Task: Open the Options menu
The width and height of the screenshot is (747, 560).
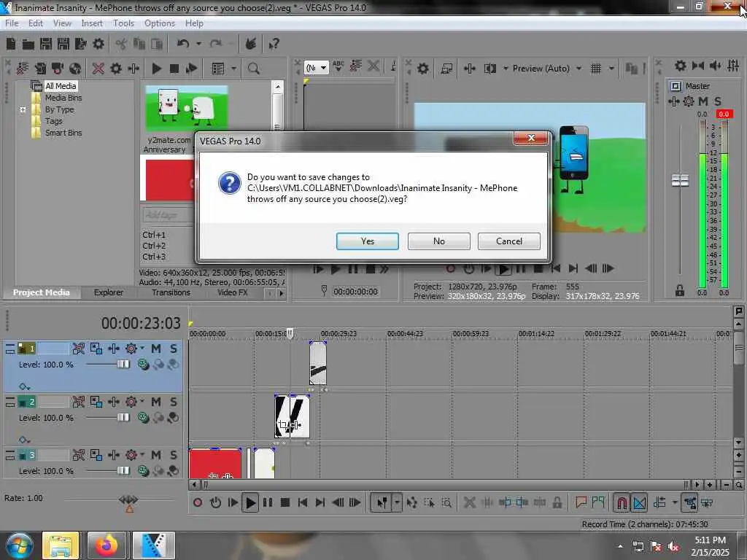Action: click(160, 23)
